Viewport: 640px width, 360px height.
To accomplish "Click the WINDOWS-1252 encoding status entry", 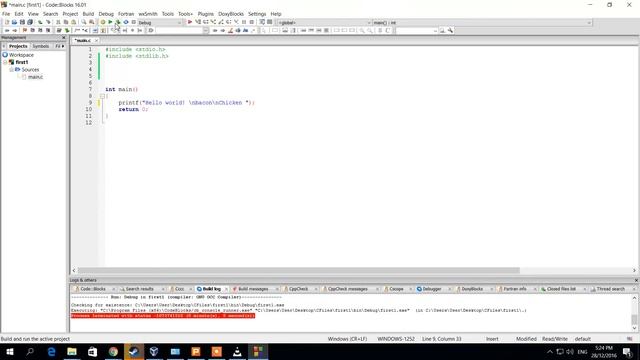I will (x=396, y=339).
